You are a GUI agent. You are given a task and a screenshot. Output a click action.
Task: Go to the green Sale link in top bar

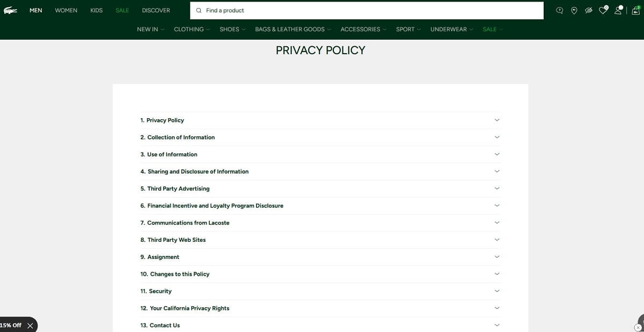tap(122, 10)
